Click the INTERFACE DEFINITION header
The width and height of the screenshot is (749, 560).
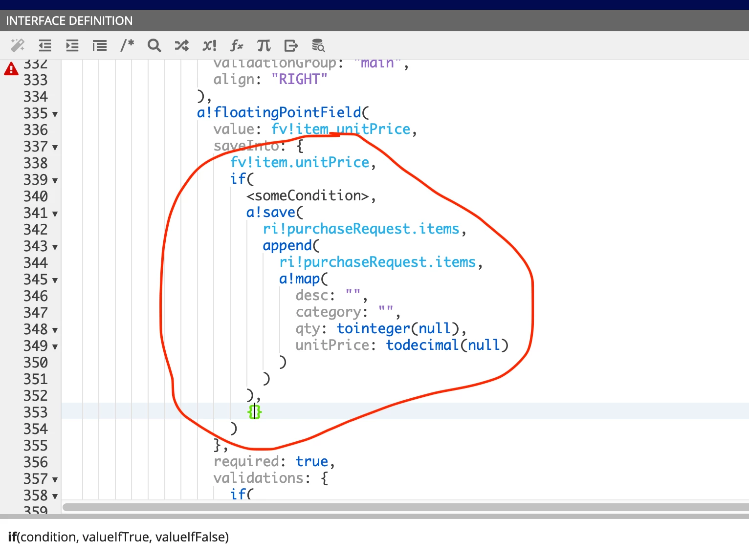pyautogui.click(x=69, y=21)
